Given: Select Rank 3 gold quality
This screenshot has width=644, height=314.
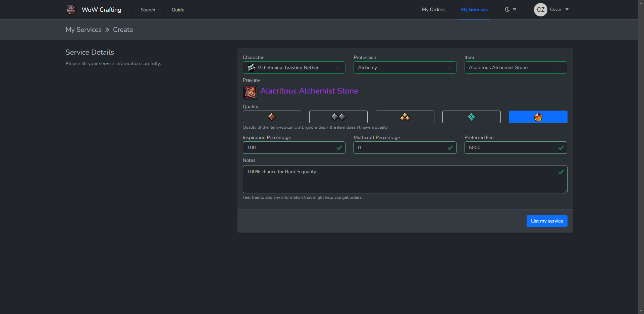Looking at the screenshot, I should [x=405, y=117].
